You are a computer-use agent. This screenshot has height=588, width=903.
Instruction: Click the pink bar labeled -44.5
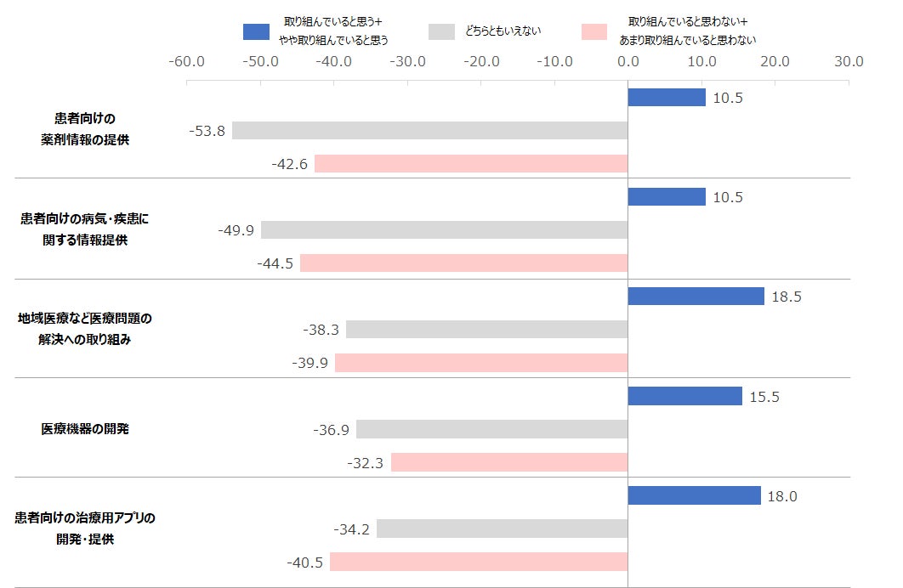click(x=463, y=263)
